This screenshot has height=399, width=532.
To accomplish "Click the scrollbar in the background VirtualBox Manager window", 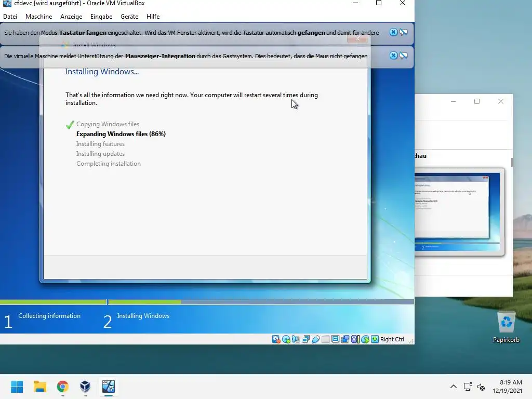I will pyautogui.click(x=512, y=162).
